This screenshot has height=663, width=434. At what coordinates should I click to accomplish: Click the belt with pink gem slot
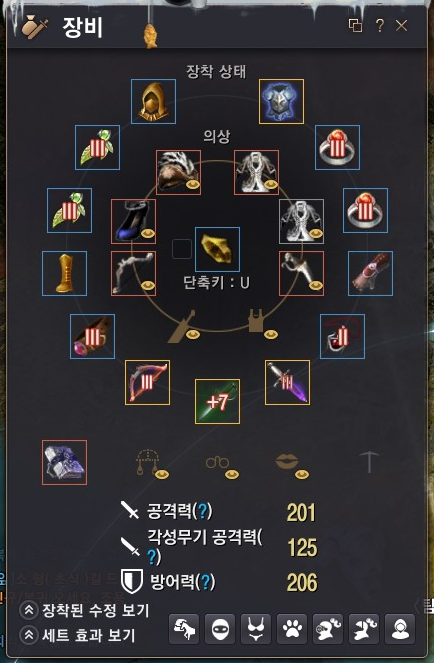[92, 336]
